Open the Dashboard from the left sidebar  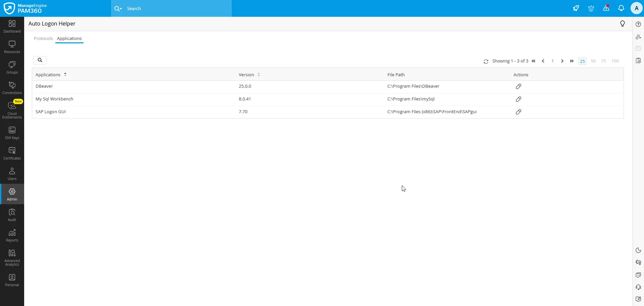coord(12,26)
